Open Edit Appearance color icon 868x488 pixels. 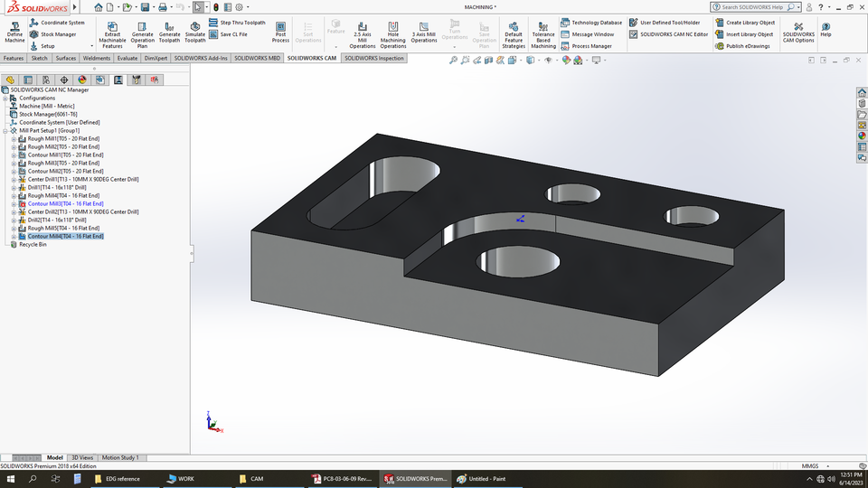(566, 61)
